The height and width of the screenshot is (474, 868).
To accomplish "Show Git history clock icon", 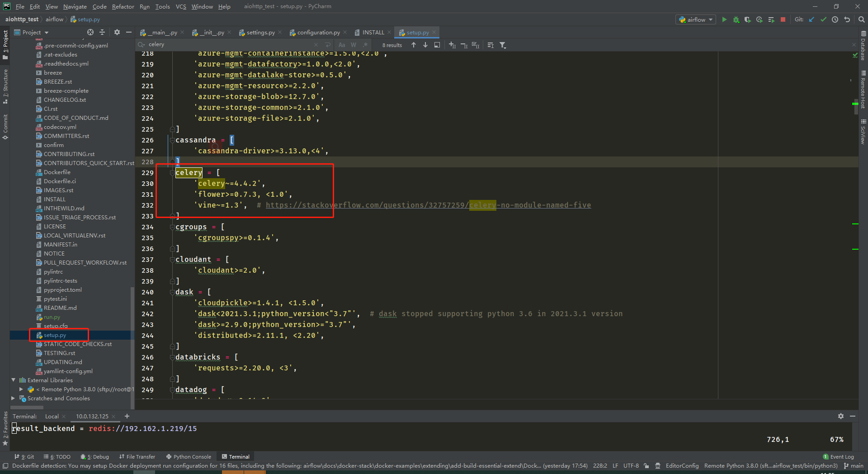I will pos(835,19).
